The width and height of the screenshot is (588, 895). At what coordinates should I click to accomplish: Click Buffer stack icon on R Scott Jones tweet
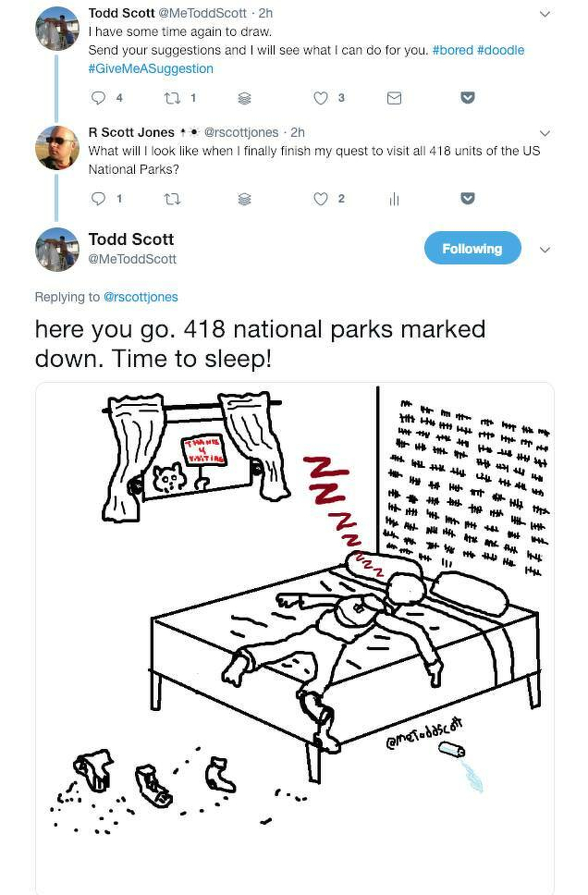(x=244, y=199)
